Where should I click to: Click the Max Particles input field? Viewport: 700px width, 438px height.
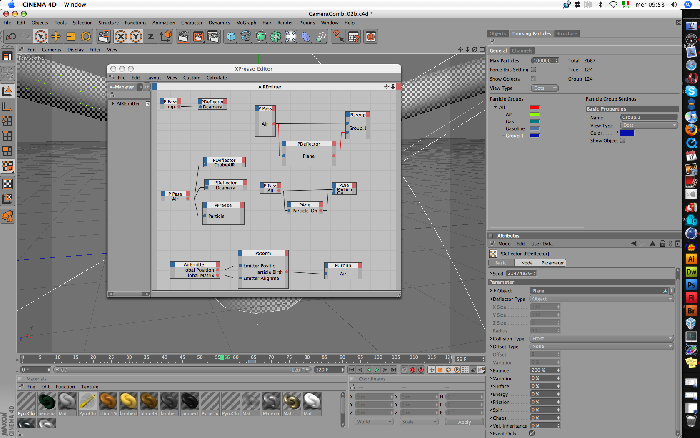(545, 60)
